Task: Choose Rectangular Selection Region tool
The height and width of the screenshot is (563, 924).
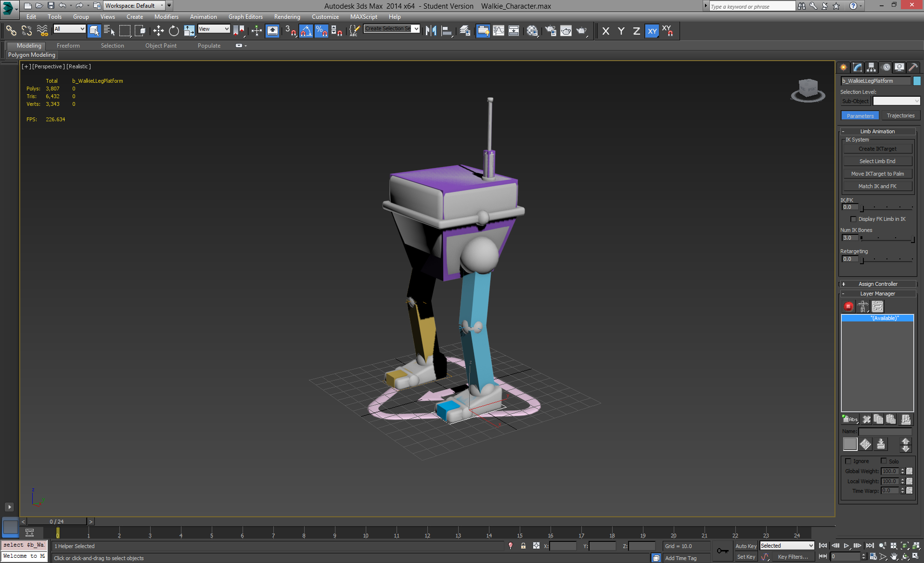Action: point(125,31)
